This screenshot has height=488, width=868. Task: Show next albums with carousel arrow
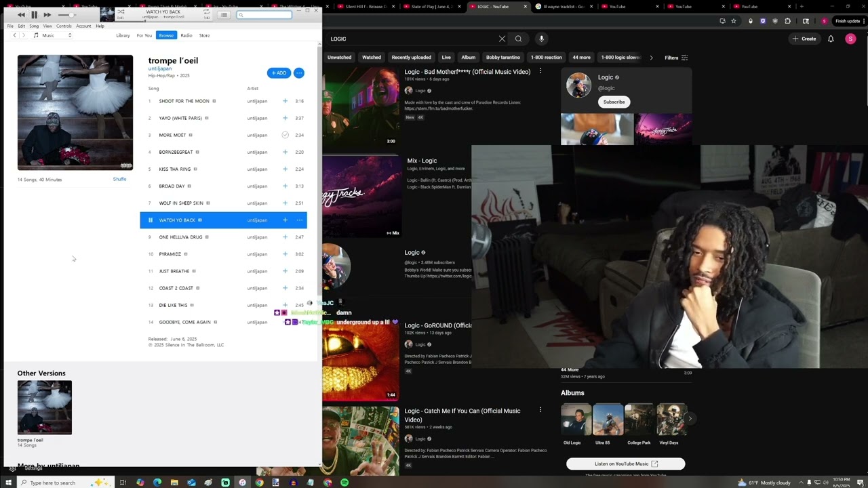click(x=690, y=419)
